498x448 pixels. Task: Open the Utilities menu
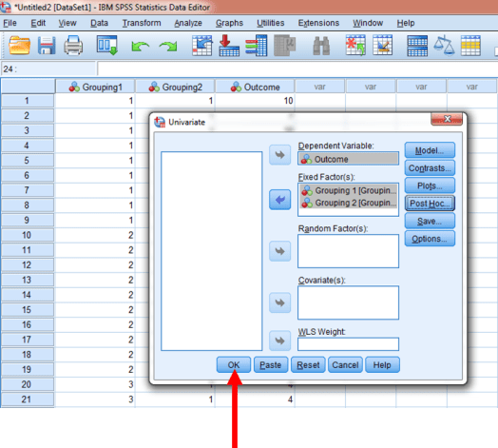270,23
